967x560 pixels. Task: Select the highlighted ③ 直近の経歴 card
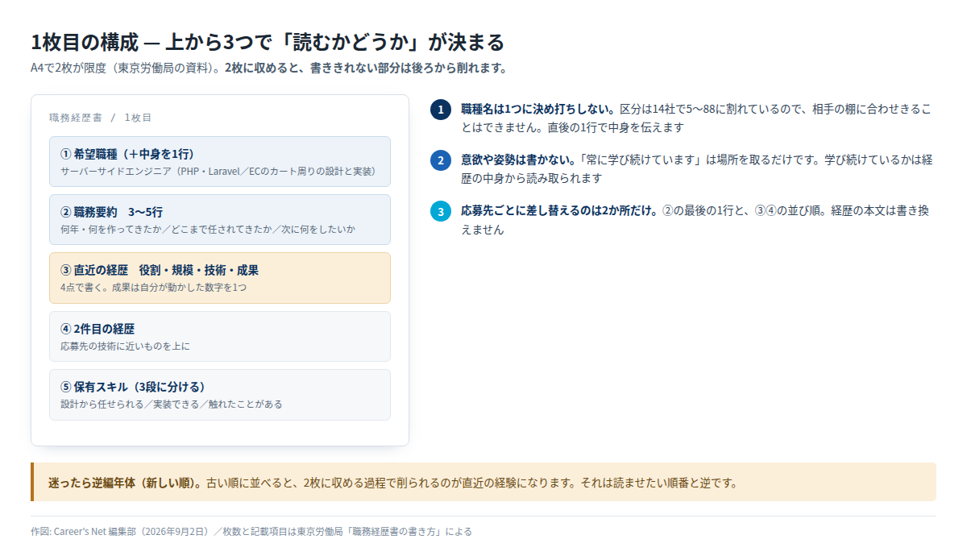220,278
